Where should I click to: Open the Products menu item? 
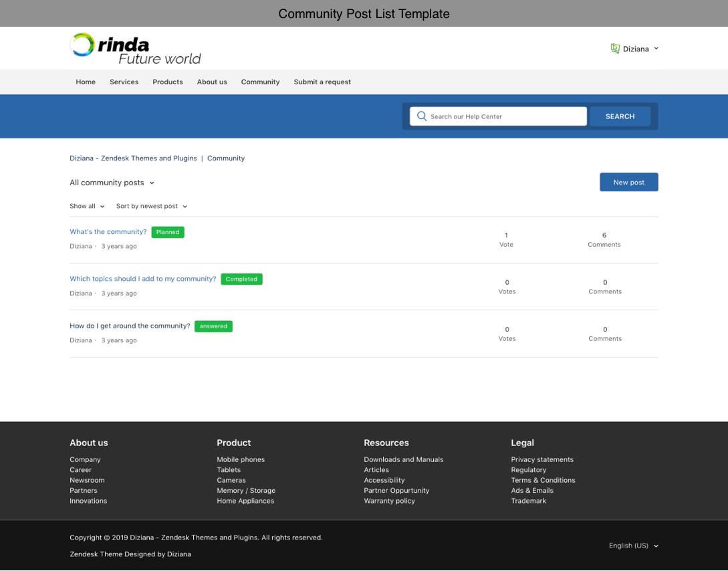[168, 82]
